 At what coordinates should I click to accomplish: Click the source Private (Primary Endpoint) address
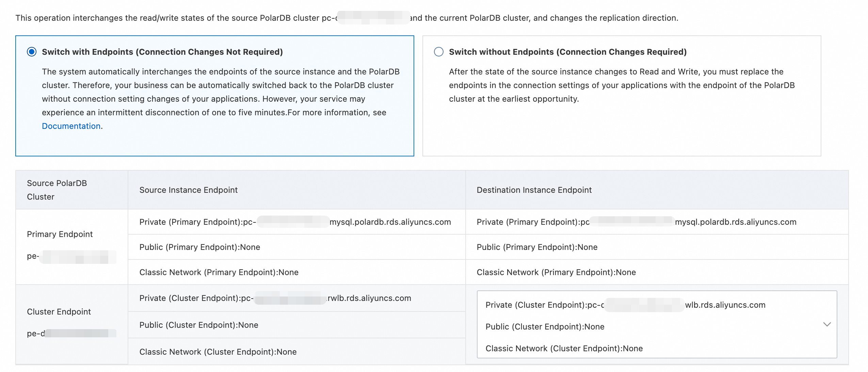295,222
